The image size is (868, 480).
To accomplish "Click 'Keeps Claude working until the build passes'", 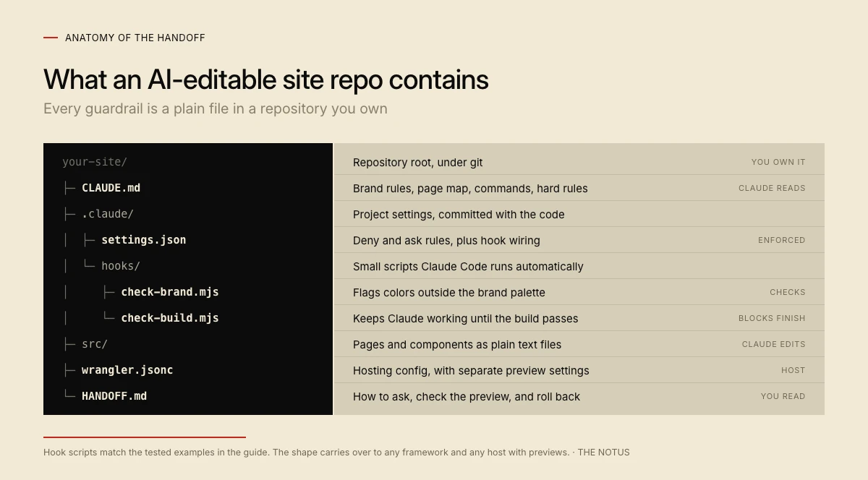I will coord(466,319).
